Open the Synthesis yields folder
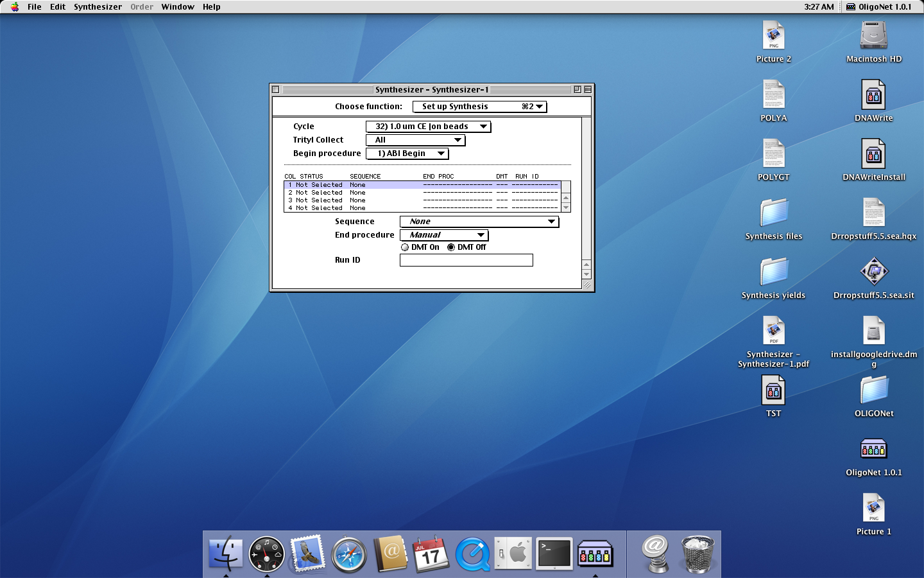This screenshot has height=578, width=924. click(773, 272)
